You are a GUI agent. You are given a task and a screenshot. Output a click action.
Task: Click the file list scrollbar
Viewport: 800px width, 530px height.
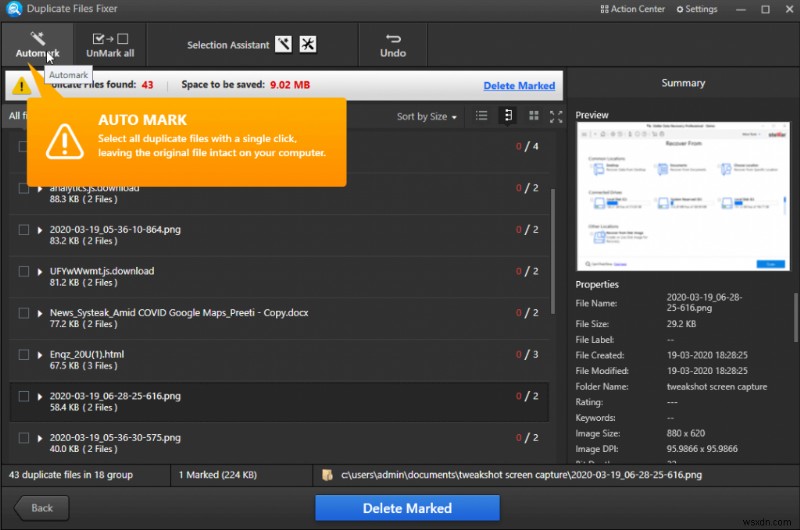click(x=553, y=251)
